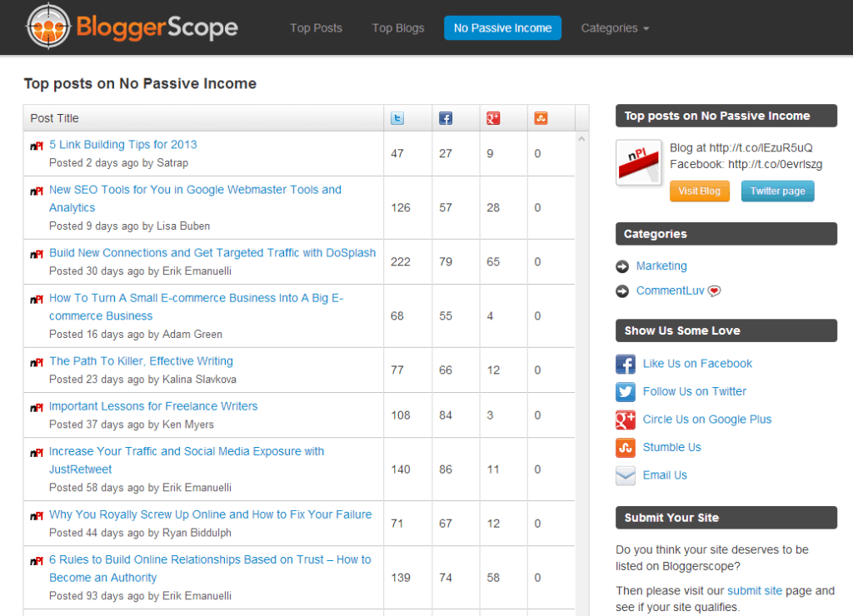Click the Stumble Us link
Image resolution: width=853 pixels, height=616 pixels.
[x=672, y=447]
